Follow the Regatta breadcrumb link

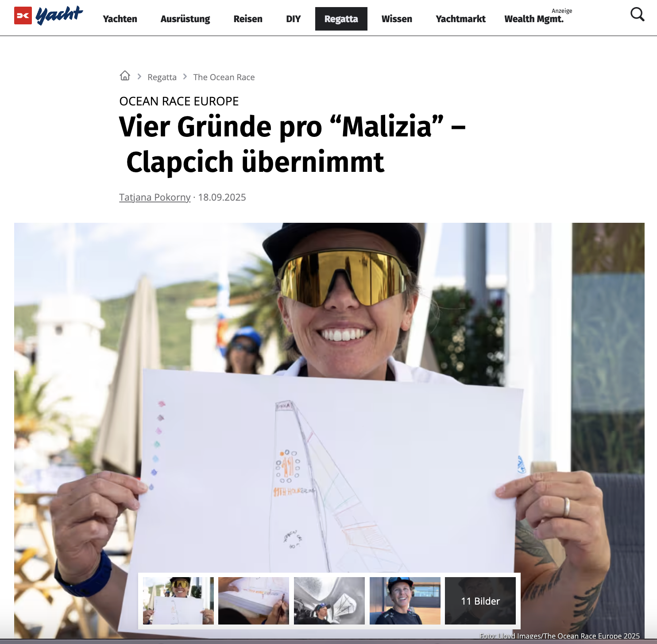click(x=162, y=77)
